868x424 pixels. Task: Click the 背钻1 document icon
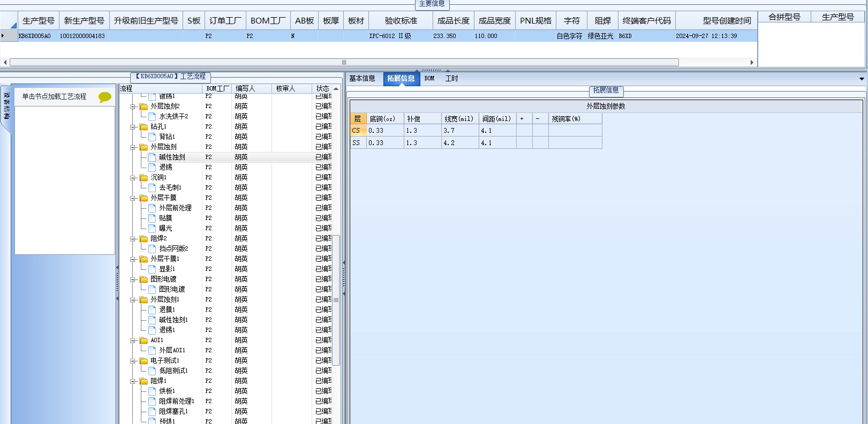coord(152,137)
